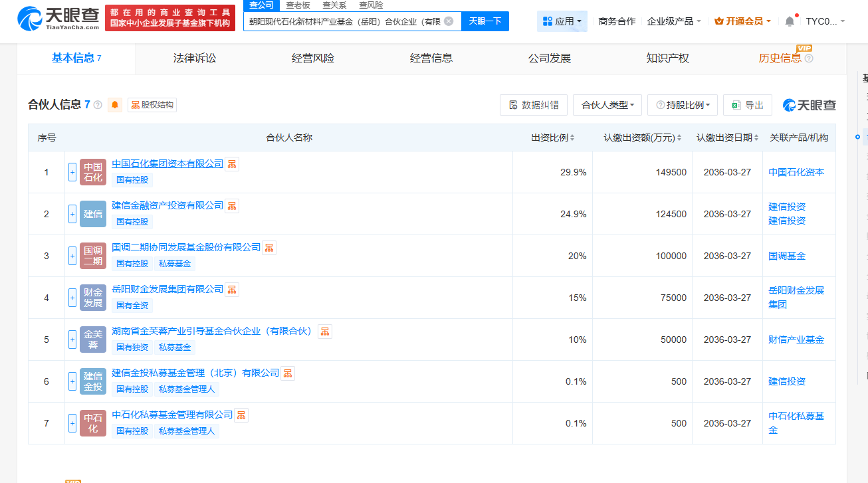Clear the search box with X icon
This screenshot has width=868, height=483.
[449, 21]
